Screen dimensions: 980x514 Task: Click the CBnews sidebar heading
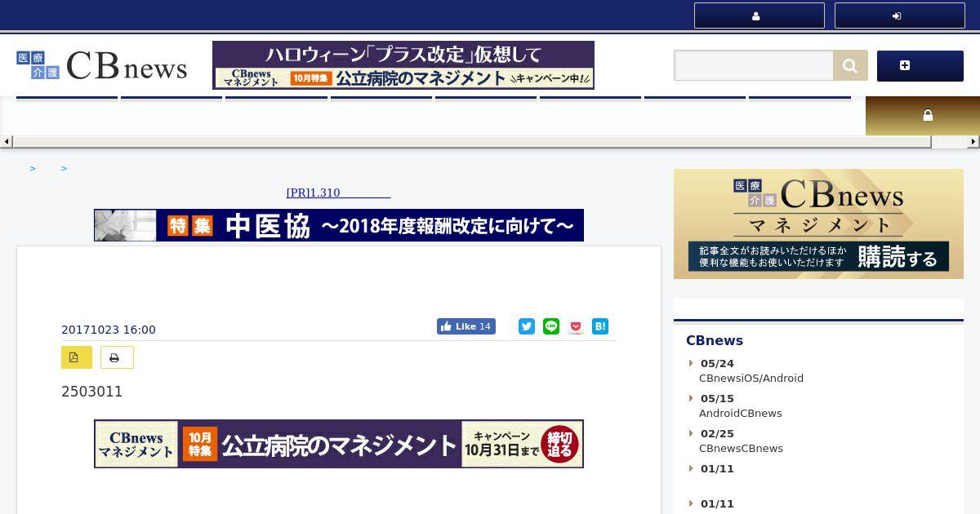coord(715,340)
